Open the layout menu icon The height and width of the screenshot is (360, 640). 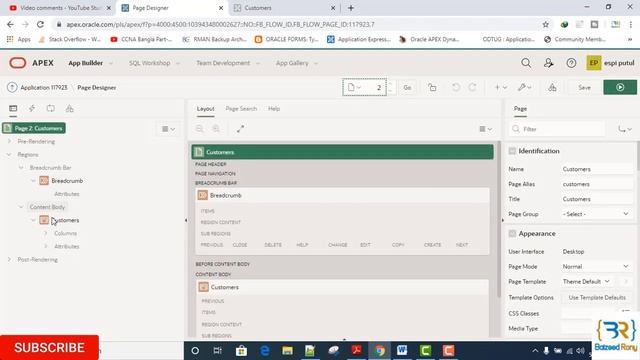[485, 129]
